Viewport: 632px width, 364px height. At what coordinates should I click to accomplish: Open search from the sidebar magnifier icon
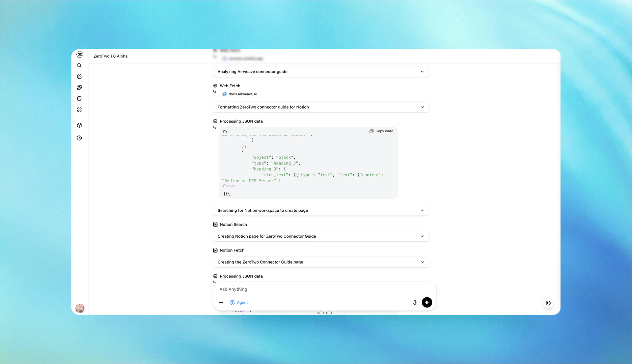[79, 65]
